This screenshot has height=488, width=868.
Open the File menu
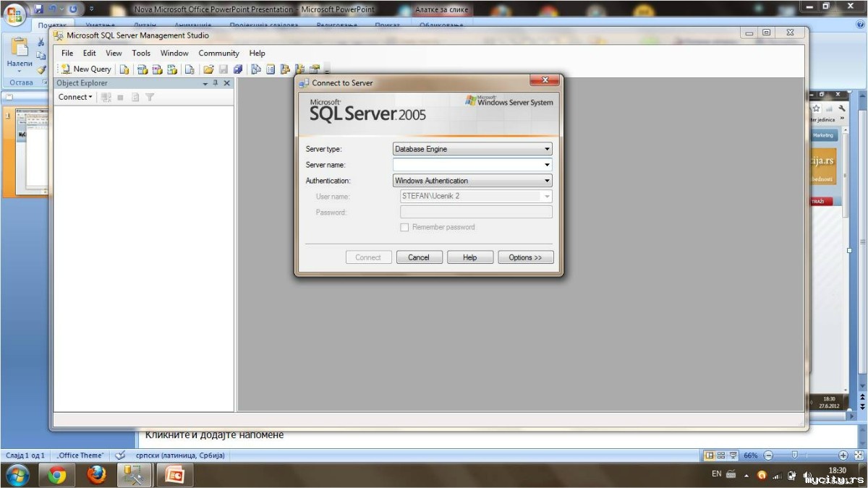[67, 53]
